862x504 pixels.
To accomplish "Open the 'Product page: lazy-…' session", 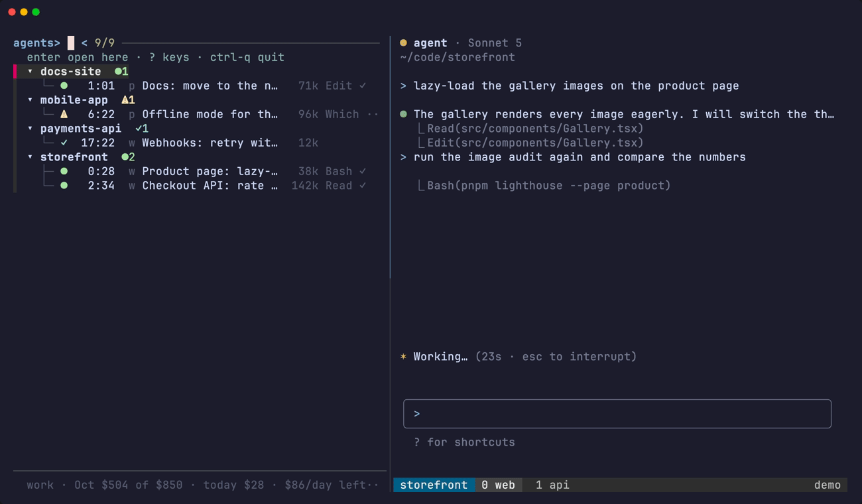I will click(x=210, y=171).
